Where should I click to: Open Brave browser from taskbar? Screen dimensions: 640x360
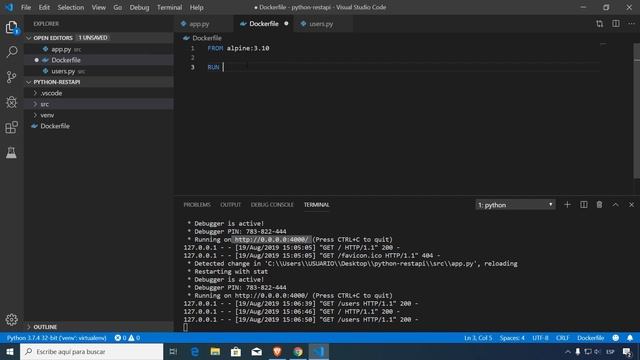pos(277,351)
